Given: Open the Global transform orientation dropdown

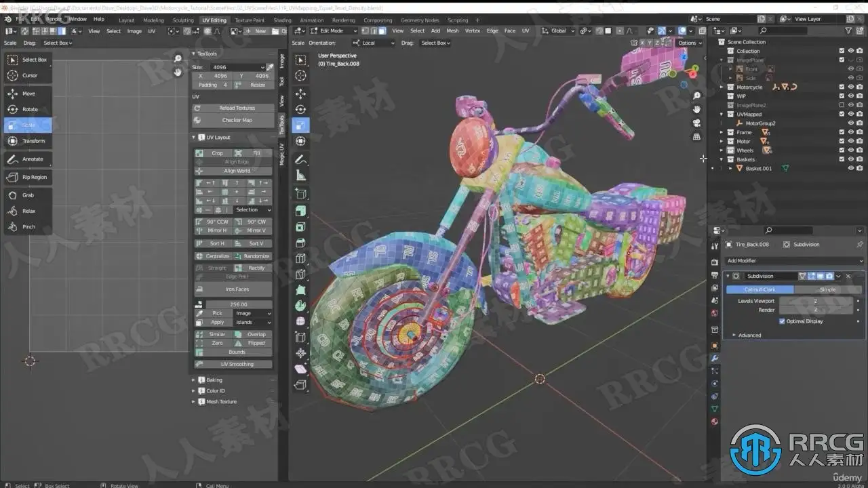Looking at the screenshot, I should coord(559,30).
